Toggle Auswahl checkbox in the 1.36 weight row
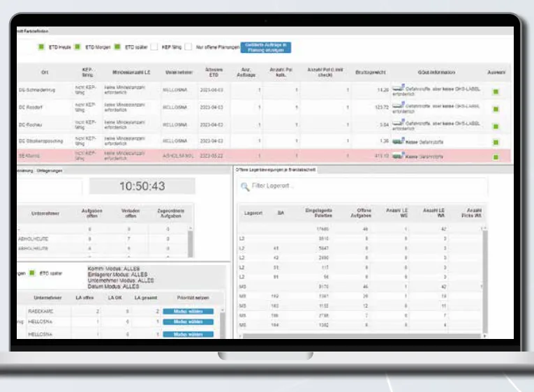534x392 pixels. click(496, 142)
